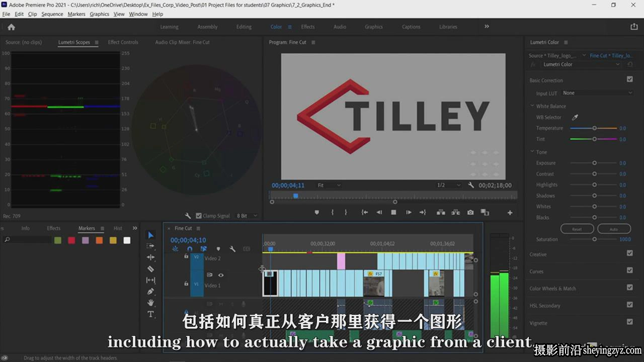
Task: Toggle Clamp Signal checkbox
Action: 199,216
